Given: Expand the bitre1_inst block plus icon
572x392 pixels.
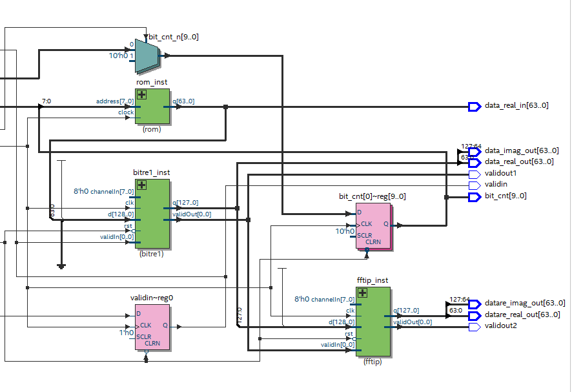Looking at the screenshot, I should 141,185.
